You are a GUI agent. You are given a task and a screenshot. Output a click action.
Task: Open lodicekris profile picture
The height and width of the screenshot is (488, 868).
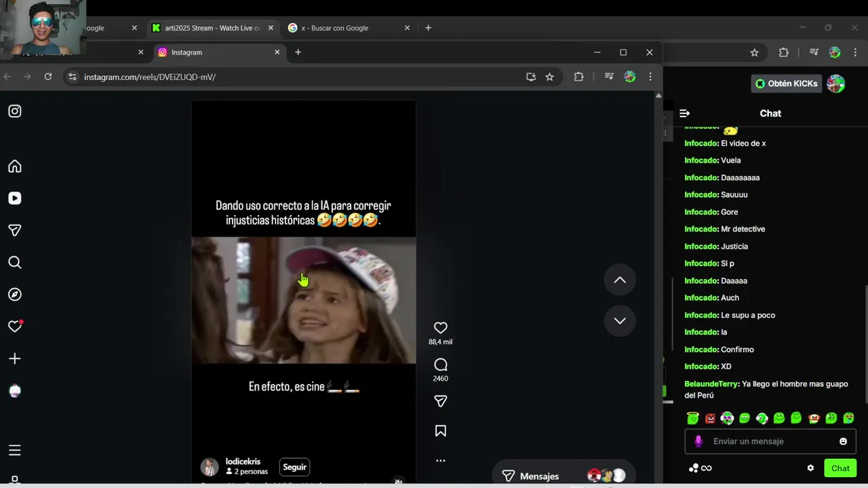click(210, 467)
